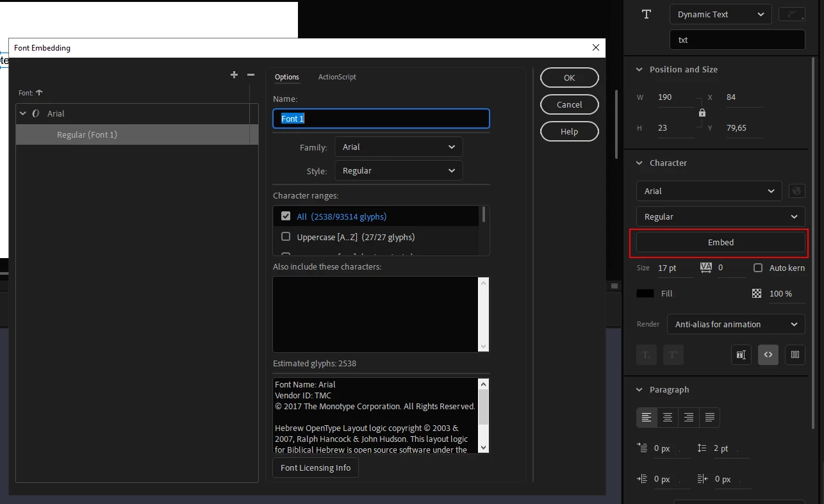Enable Auto kern checkbox
824x504 pixels.
tap(758, 268)
